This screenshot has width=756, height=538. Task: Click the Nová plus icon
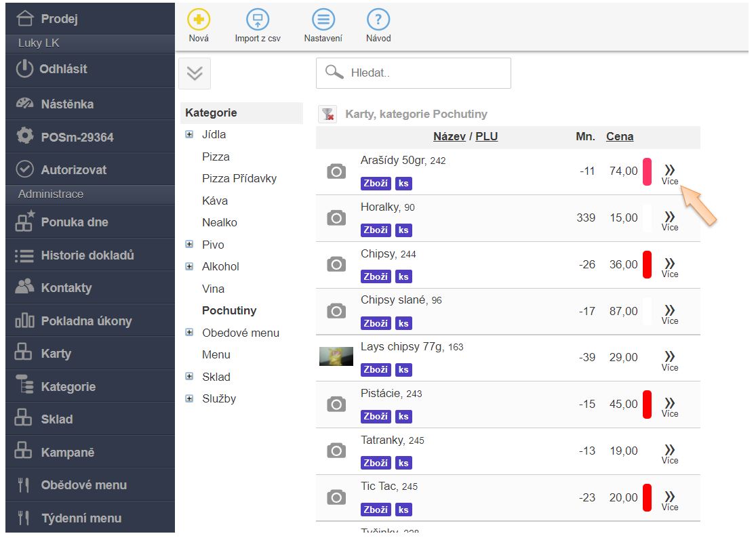(x=199, y=20)
